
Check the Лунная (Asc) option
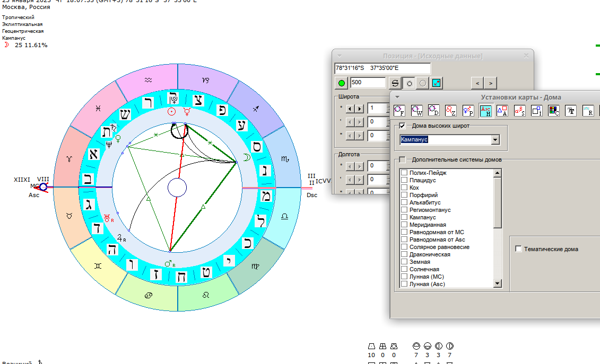point(404,284)
